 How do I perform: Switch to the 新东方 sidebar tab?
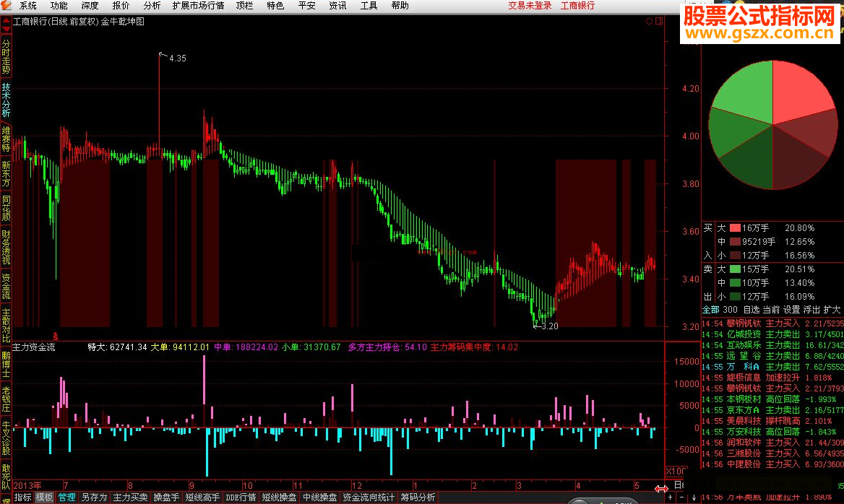(6, 173)
